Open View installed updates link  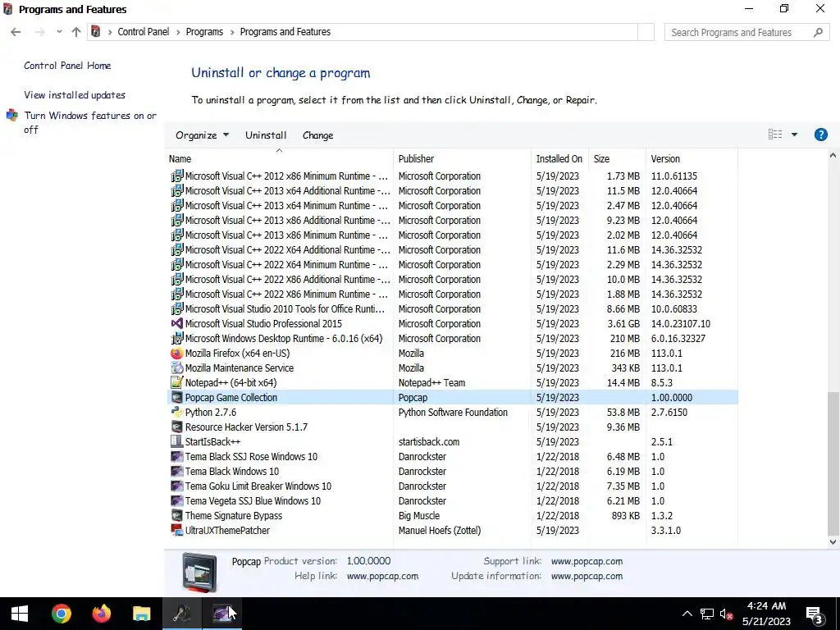(x=75, y=95)
